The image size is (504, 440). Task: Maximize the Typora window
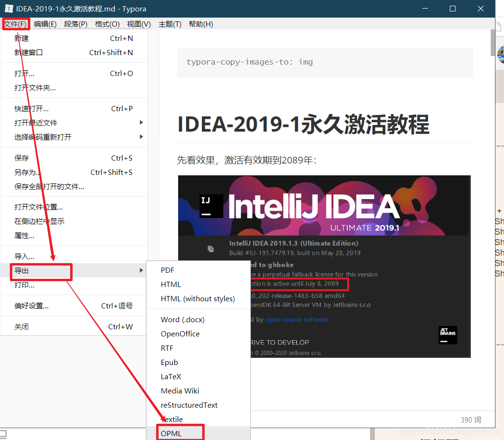(x=453, y=9)
